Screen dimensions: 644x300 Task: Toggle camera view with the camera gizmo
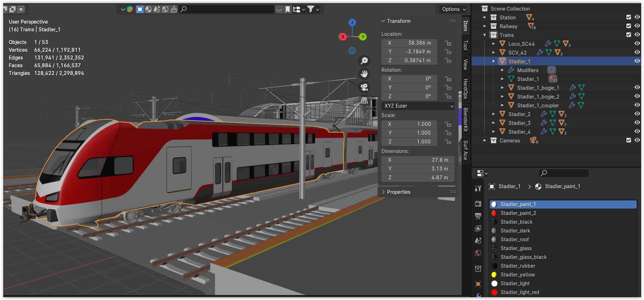(x=364, y=87)
